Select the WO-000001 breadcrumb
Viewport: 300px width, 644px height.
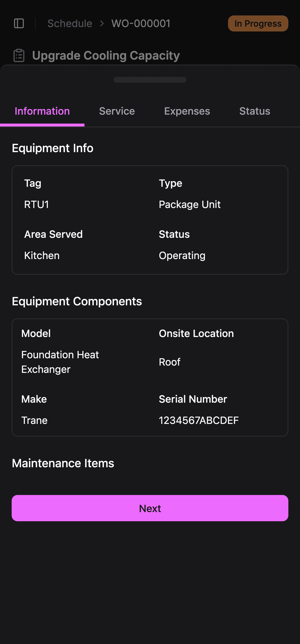(x=141, y=24)
